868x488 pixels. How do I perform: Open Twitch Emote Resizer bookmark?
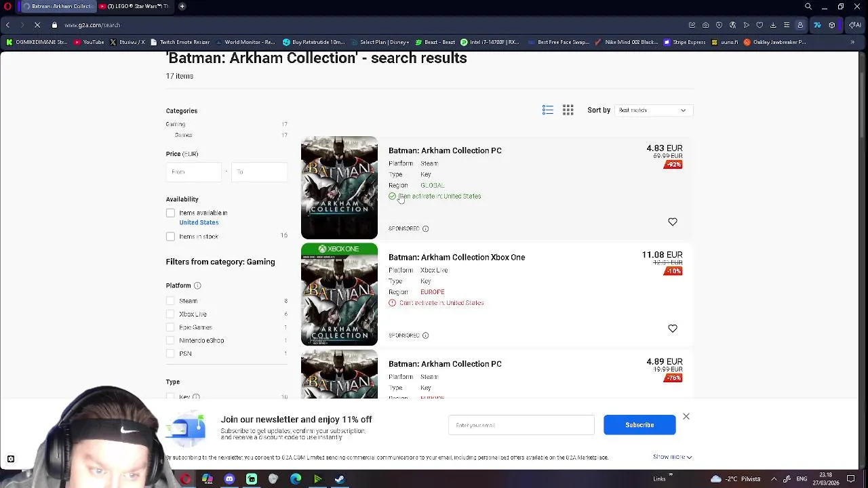point(180,42)
